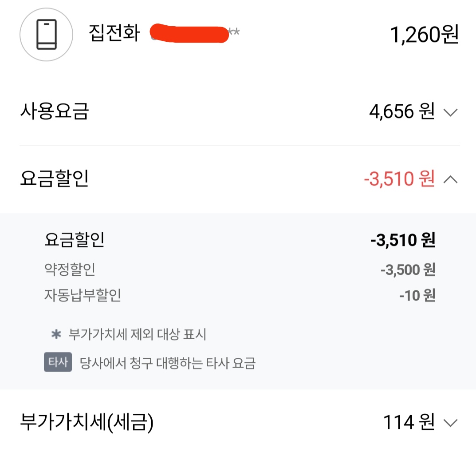Click the 부가가치세 제외 대상 표시 note
The height and width of the screenshot is (452, 476).
coord(138,335)
